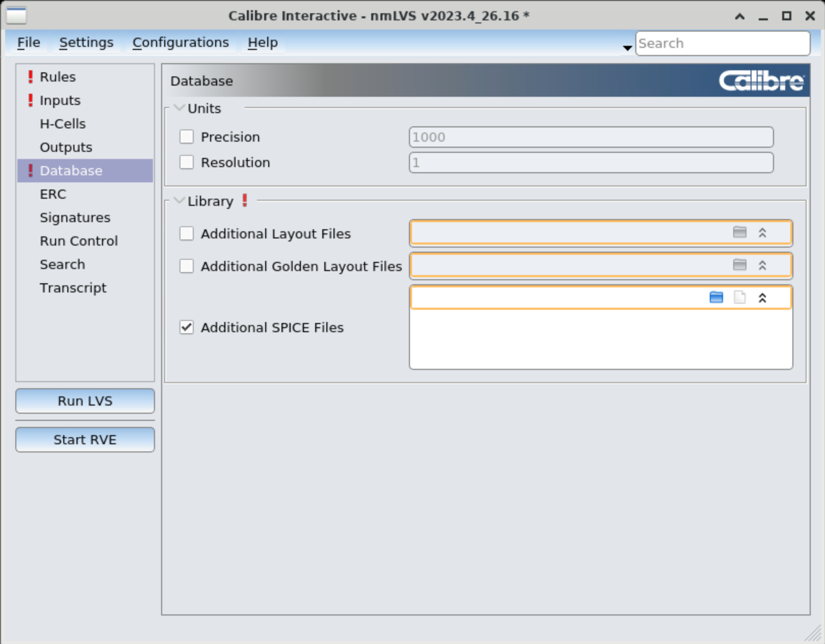Tick the Additional Golden Layout Files checkbox
The width and height of the screenshot is (825, 644).
click(x=187, y=266)
